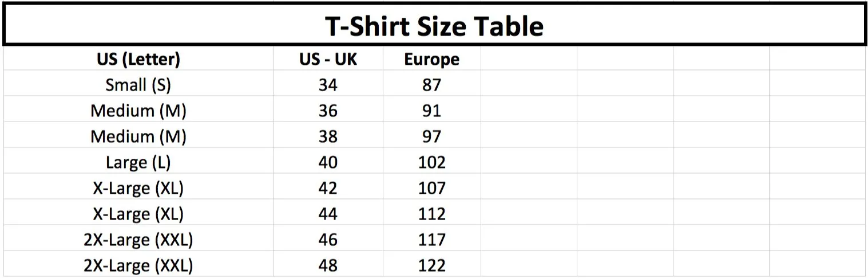Click the Small (S) cell
The width and height of the screenshot is (868, 278).
pos(138,84)
